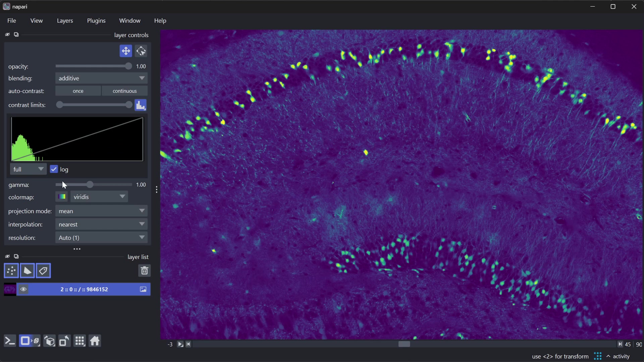Click gamma value 1.00

[x=141, y=185]
